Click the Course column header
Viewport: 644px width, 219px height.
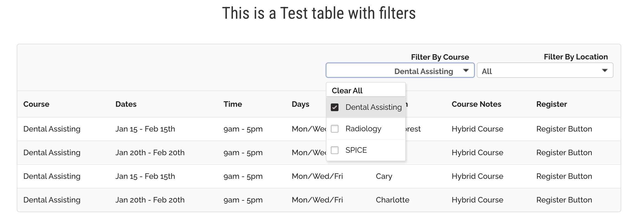point(36,104)
